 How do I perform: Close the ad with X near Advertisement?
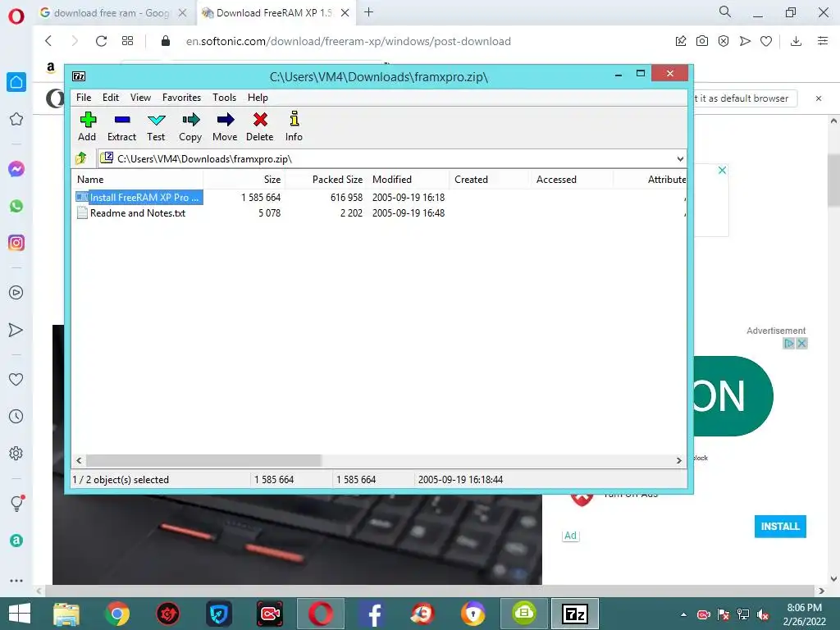pos(802,344)
